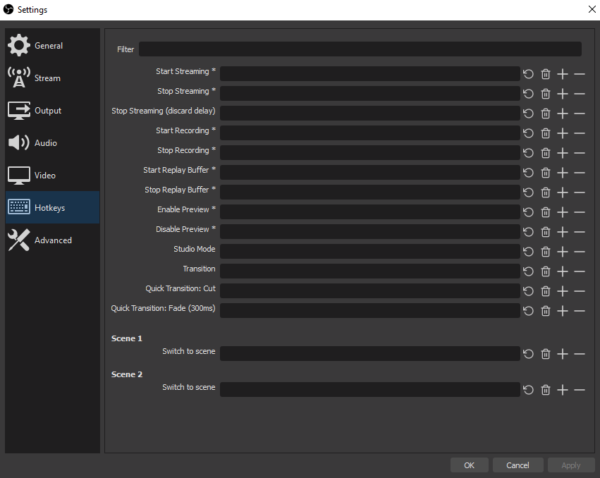This screenshot has width=600, height=478.
Task: Open the Advanced settings section
Action: [52, 240]
